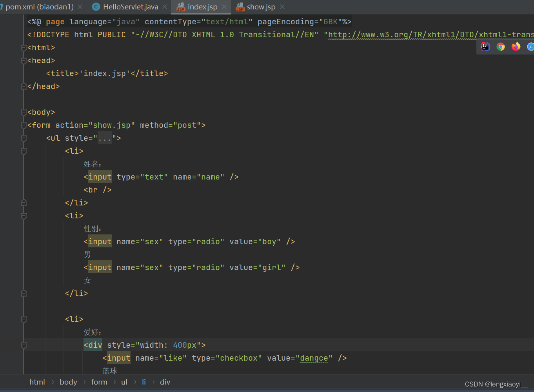Close the show.jsp tab
534x392 pixels.
(282, 7)
